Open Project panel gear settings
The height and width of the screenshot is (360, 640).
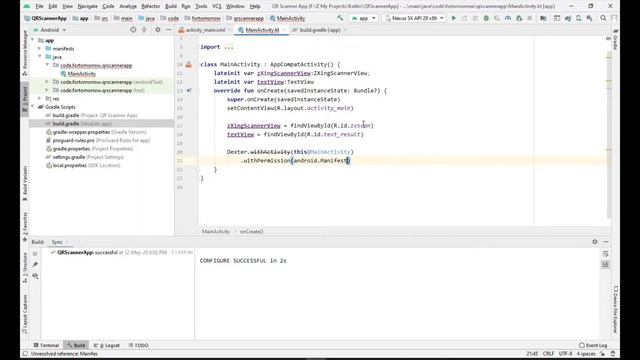pyautogui.click(x=158, y=30)
